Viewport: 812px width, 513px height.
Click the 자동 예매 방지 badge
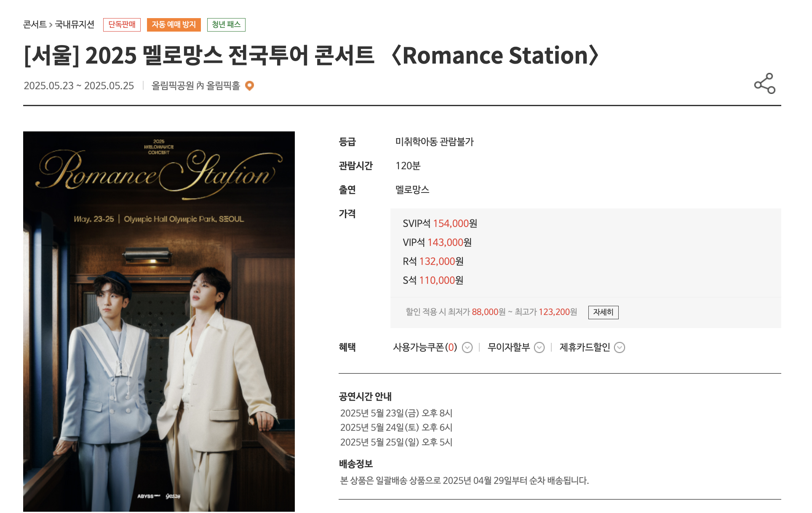[174, 24]
